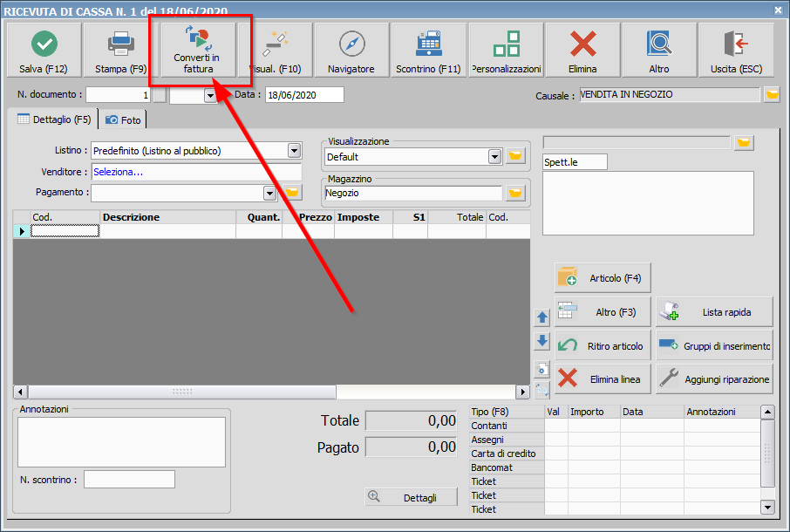Open Personalizzazioni settings
The height and width of the screenshot is (532, 790).
506,51
